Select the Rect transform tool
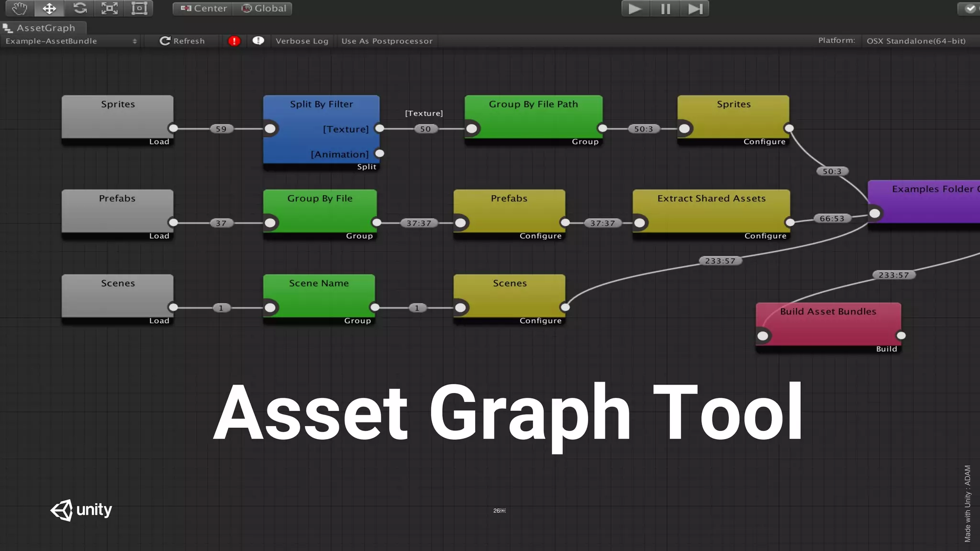Screen dimensions: 980x551 click(x=139, y=8)
